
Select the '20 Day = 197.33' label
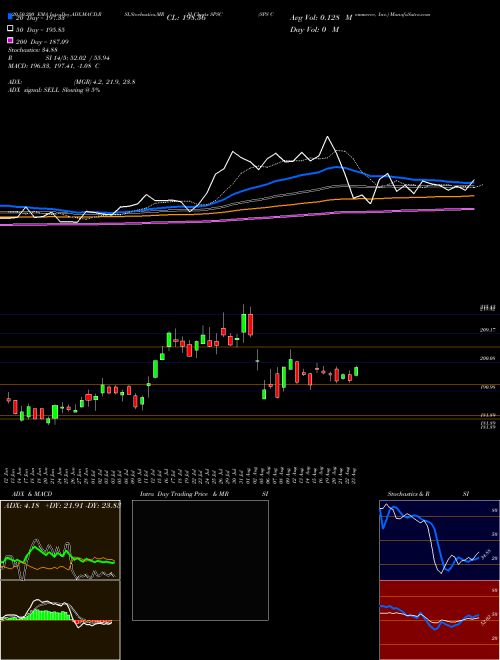tap(42, 18)
